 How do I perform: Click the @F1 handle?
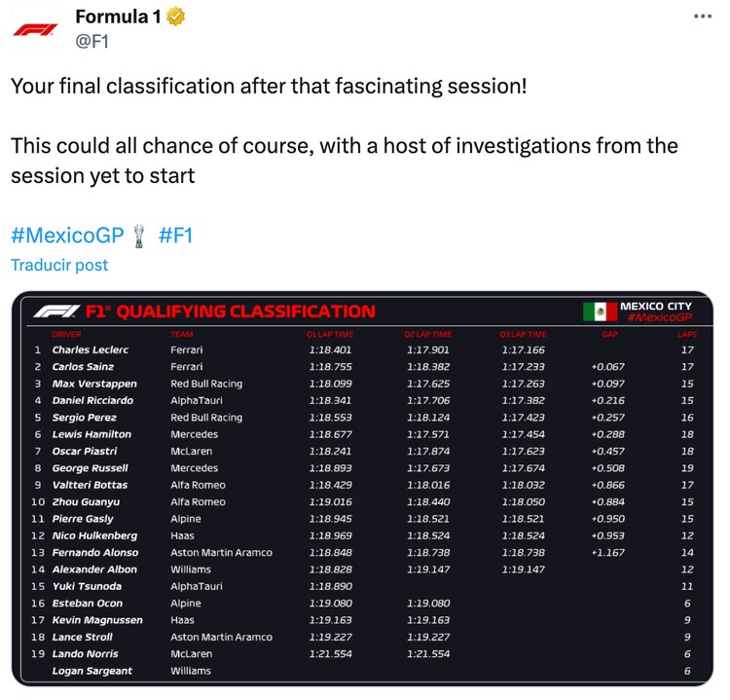pos(93,41)
